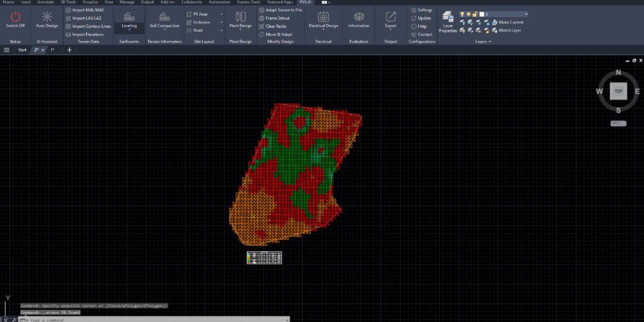Click the Plant Design tool icon
644x322 pixels.
point(240,16)
